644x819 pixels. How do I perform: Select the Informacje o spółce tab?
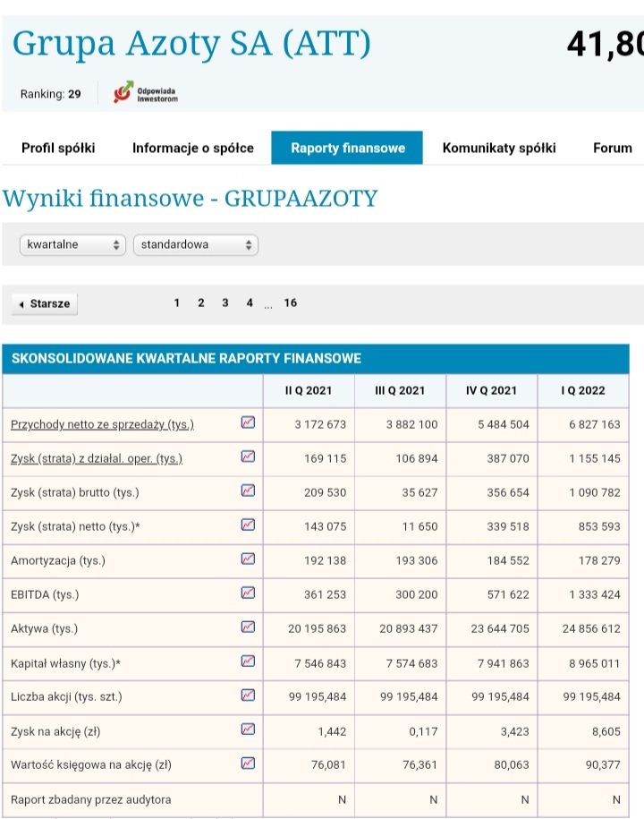[193, 148]
